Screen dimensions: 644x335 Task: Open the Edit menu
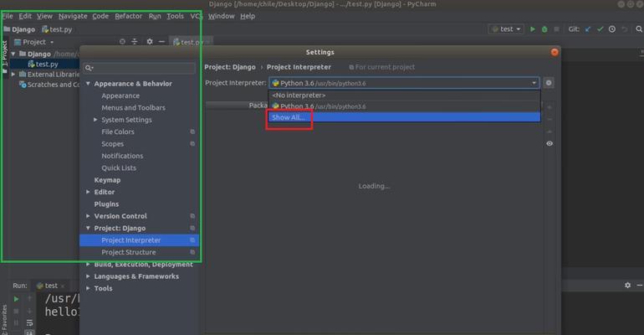point(25,16)
